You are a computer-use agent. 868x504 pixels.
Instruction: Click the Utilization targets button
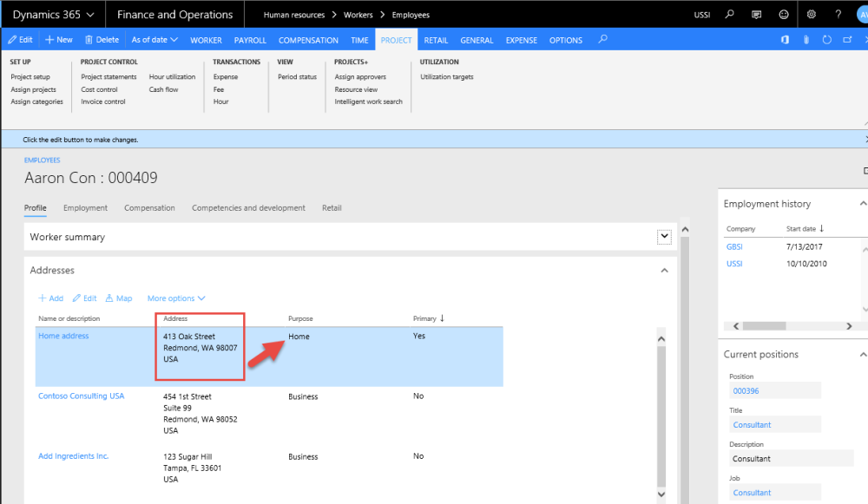coord(447,77)
